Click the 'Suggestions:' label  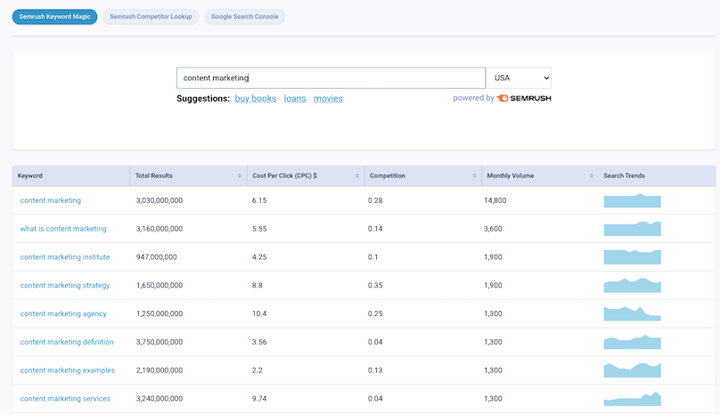tap(203, 98)
